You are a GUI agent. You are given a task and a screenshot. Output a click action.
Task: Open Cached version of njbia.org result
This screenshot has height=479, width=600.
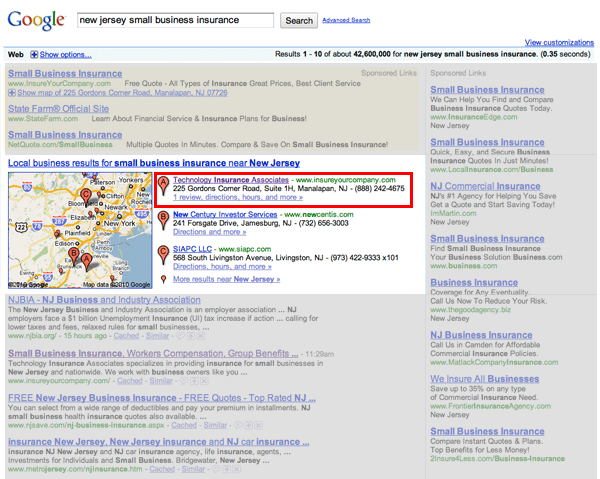126,336
